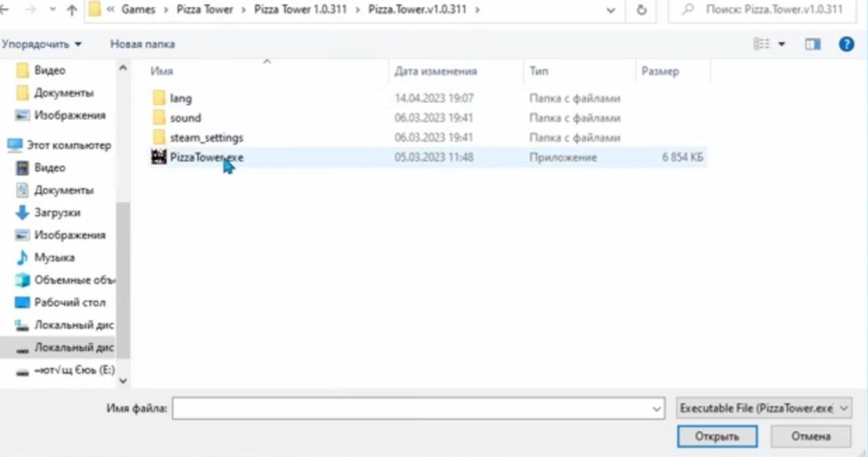Open the recent locations chevron

53,11
